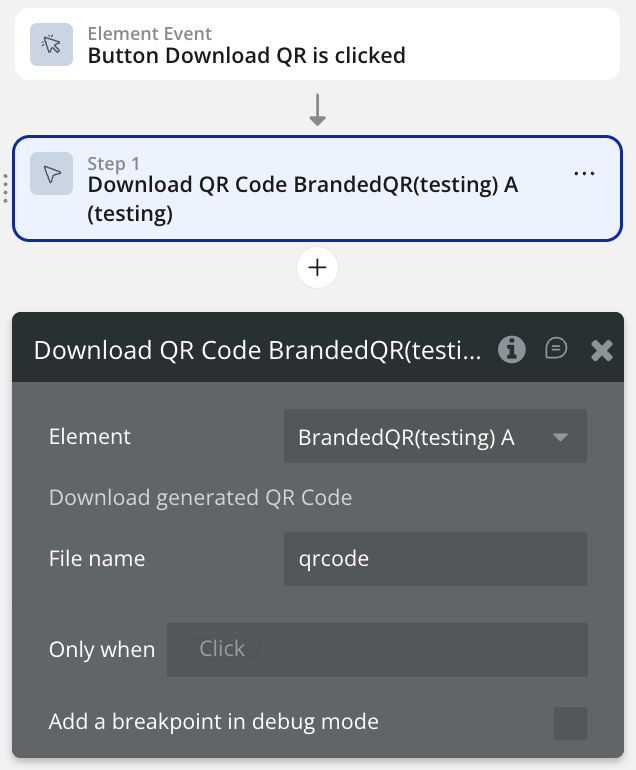This screenshot has width=636, height=770.
Task: Toggle the breakpoint in debug mode checkbox
Action: click(570, 723)
